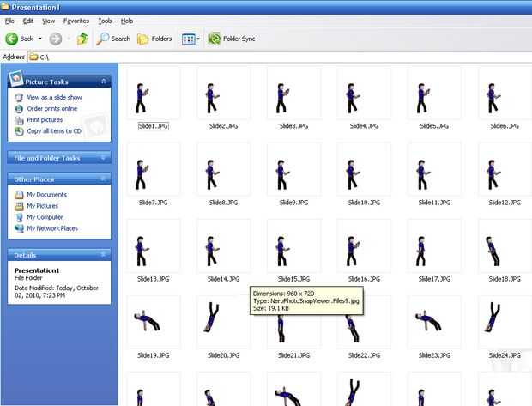Select the Slide13.JPG thumbnail
The height and width of the screenshot is (406, 532).
[154, 245]
